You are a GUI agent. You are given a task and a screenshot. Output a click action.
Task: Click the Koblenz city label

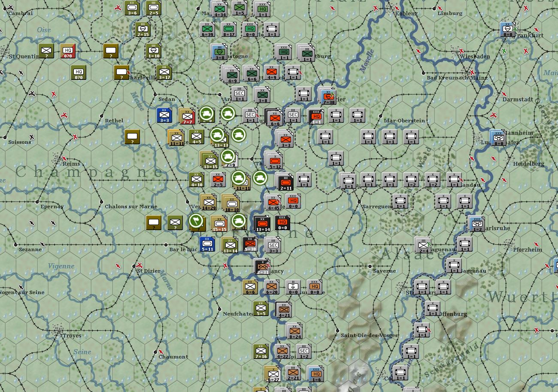pyautogui.click(x=406, y=13)
